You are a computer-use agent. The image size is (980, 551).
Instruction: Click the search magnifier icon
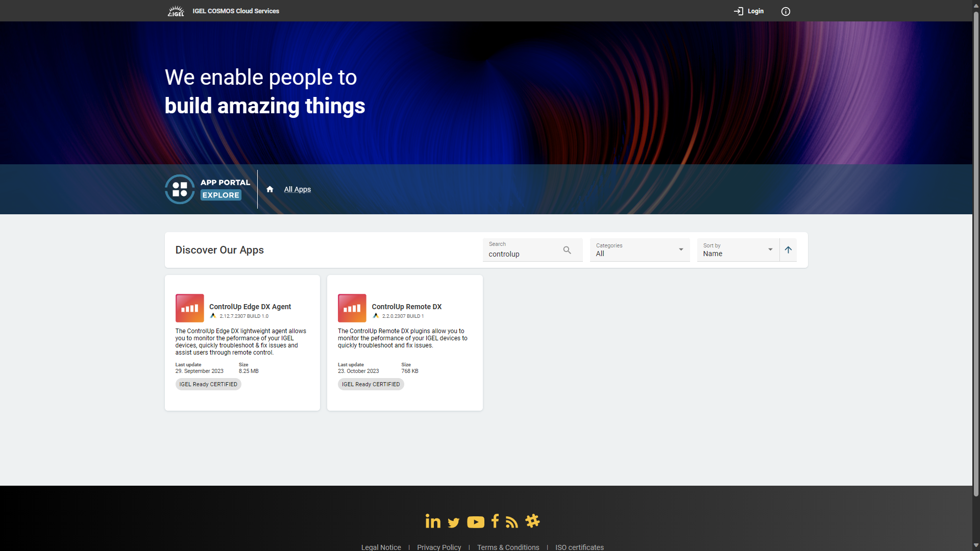click(567, 250)
